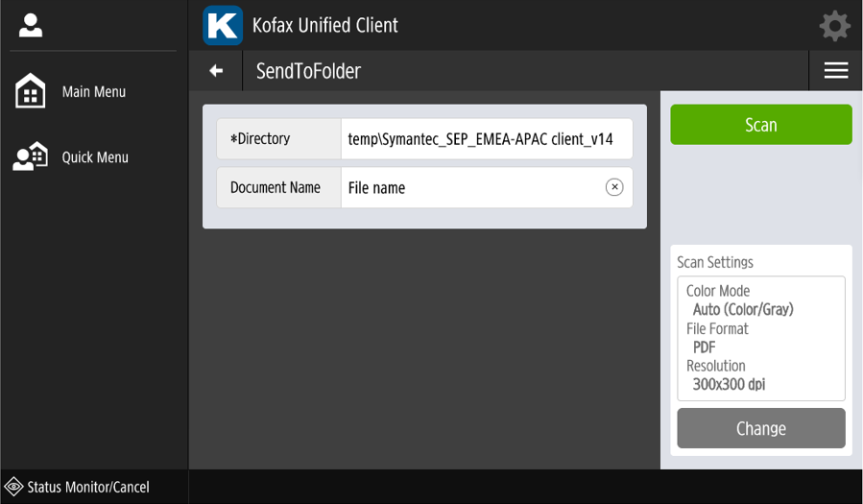Select the Main Menu label
The image size is (863, 504).
click(x=94, y=92)
